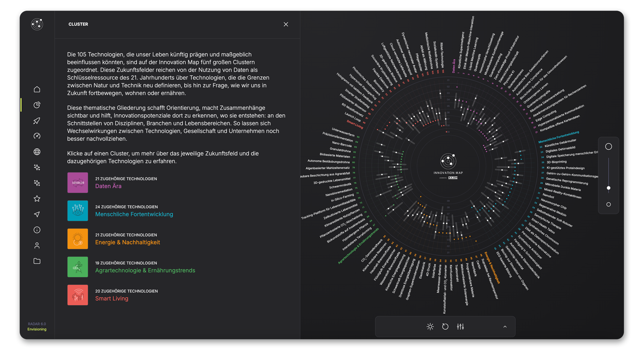
Task: Reset the radar with circular arrow icon
Action: [445, 327]
